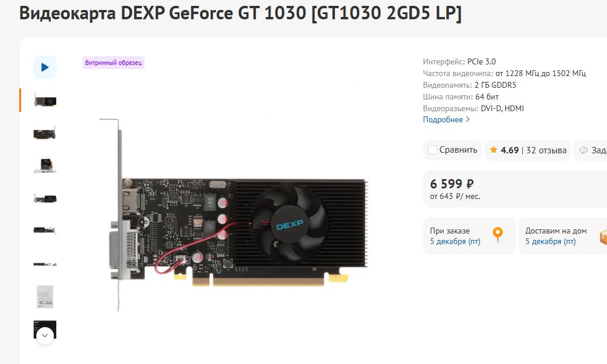Click the delivery box icon
Viewport: 607px width, 364px height.
603,236
